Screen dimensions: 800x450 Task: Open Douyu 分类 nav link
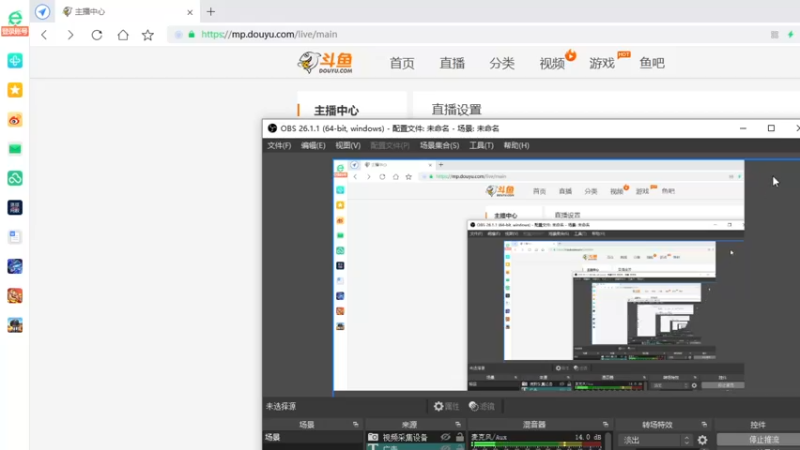(x=502, y=63)
